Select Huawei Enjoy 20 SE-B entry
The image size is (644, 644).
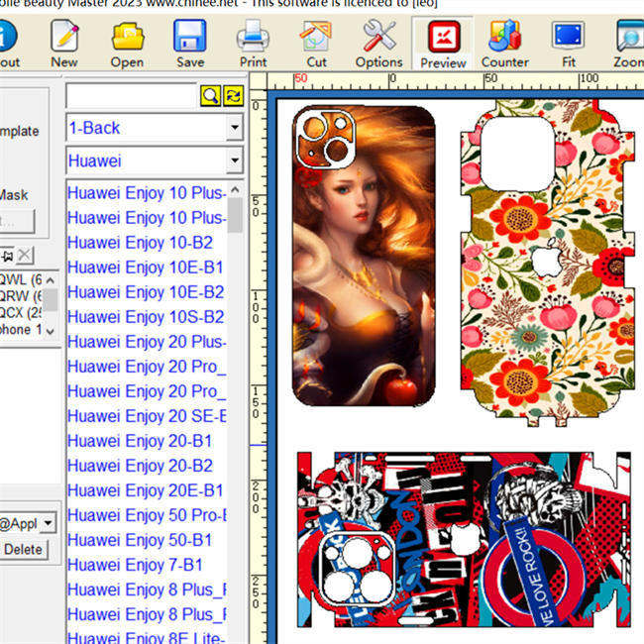tap(147, 416)
